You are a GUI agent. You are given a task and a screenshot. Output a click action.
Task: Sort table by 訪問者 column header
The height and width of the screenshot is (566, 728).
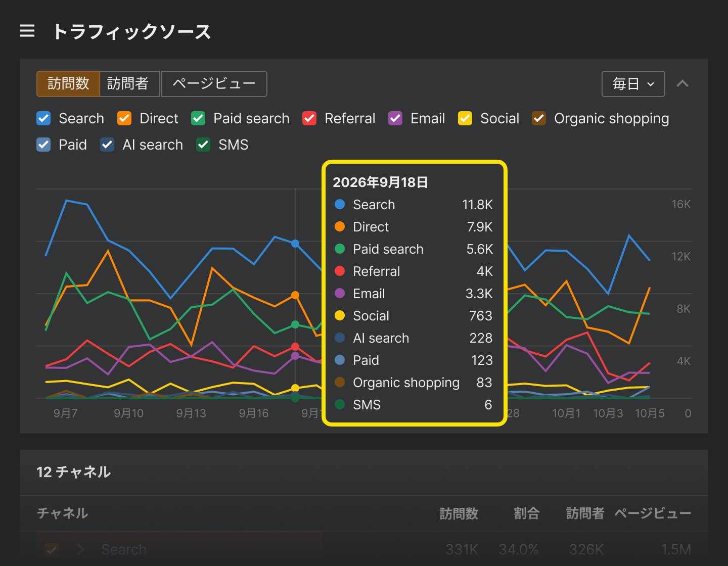(585, 513)
